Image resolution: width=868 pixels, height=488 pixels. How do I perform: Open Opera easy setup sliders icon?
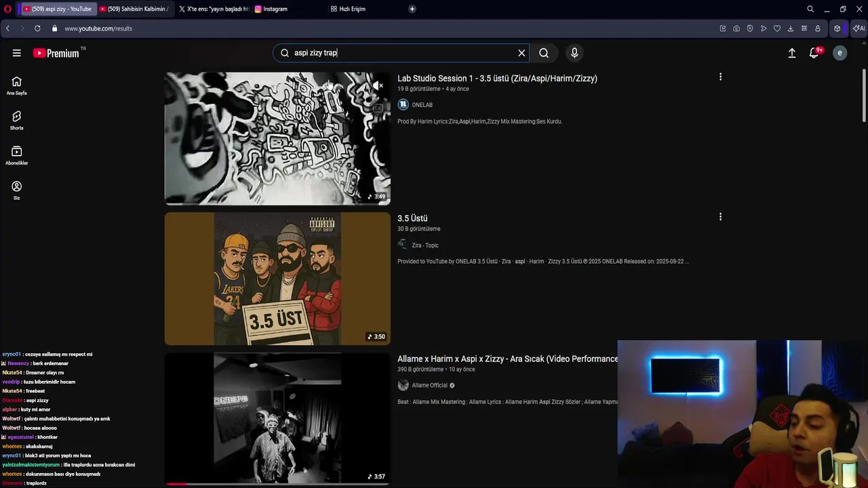click(804, 28)
